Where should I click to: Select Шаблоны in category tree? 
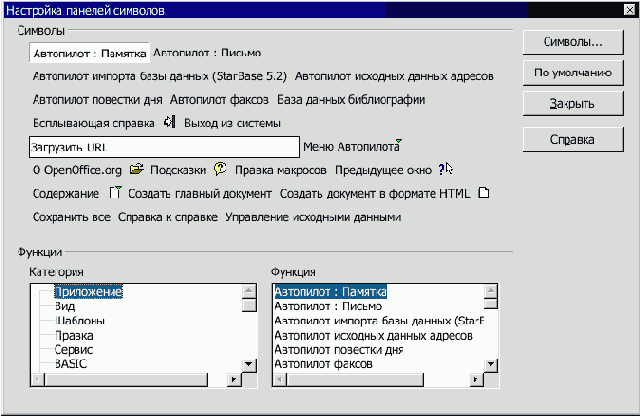[x=80, y=320]
